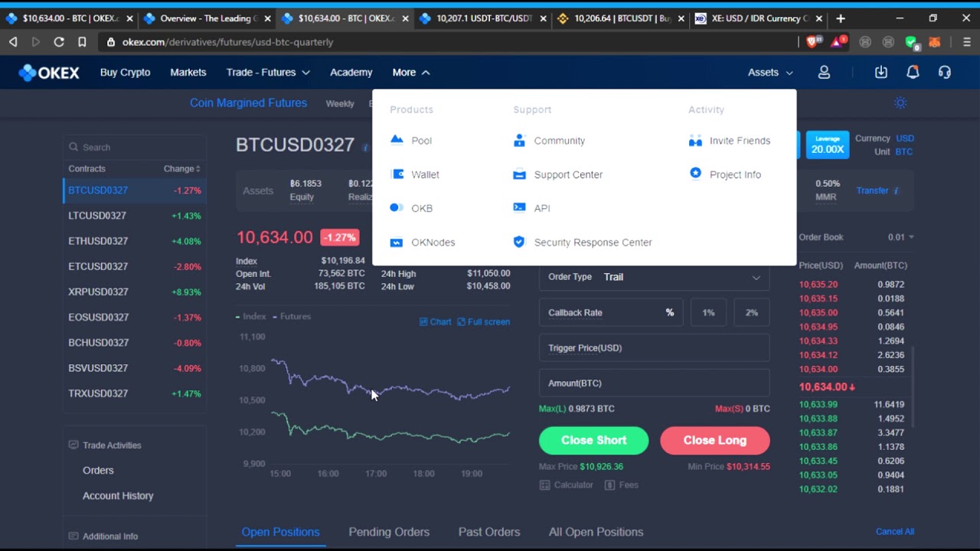Open Full screen chart

pos(483,321)
